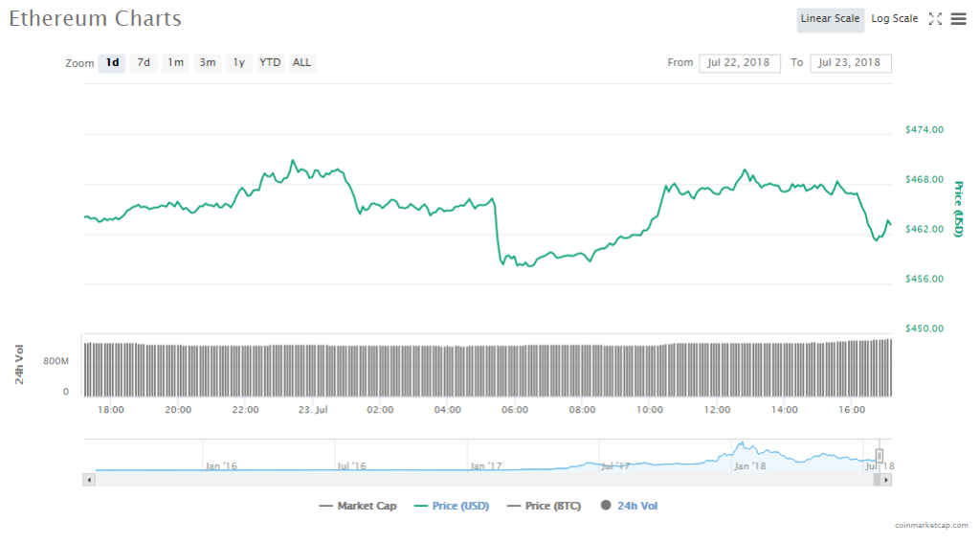Viewport: 980px width, 543px height.
Task: Switch chart to Log Scale
Action: click(894, 19)
